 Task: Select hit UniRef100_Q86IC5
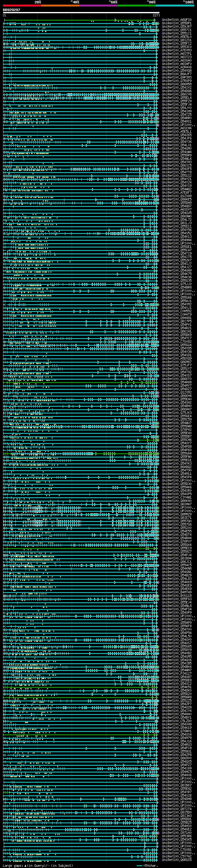coord(176,165)
